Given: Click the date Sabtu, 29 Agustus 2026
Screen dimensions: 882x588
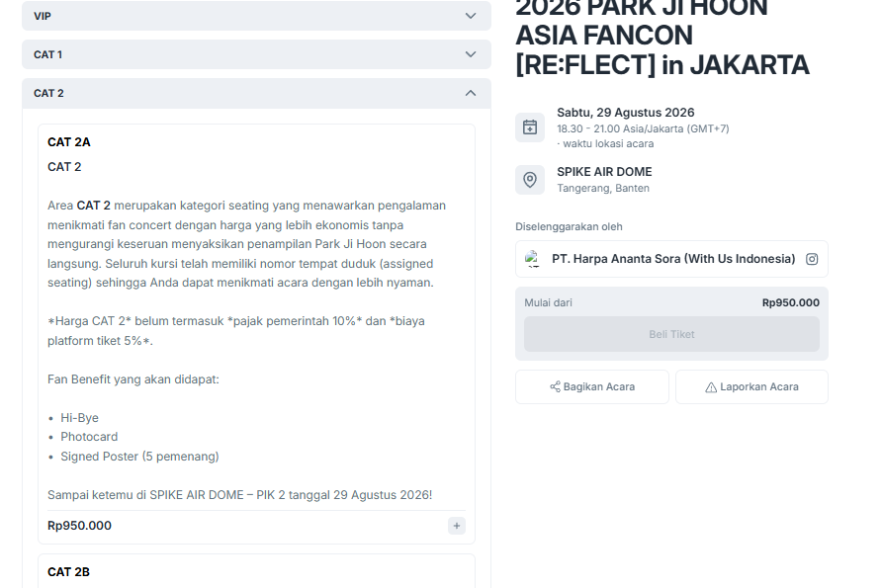Looking at the screenshot, I should click(626, 113).
